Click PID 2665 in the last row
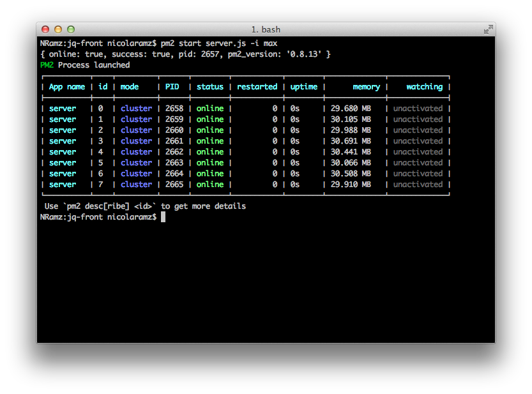 pos(174,185)
